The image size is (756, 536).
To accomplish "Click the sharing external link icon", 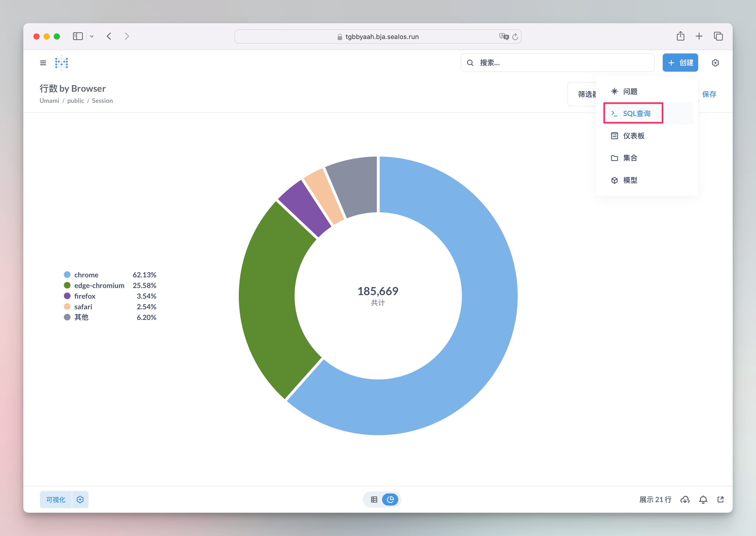I will (x=720, y=499).
